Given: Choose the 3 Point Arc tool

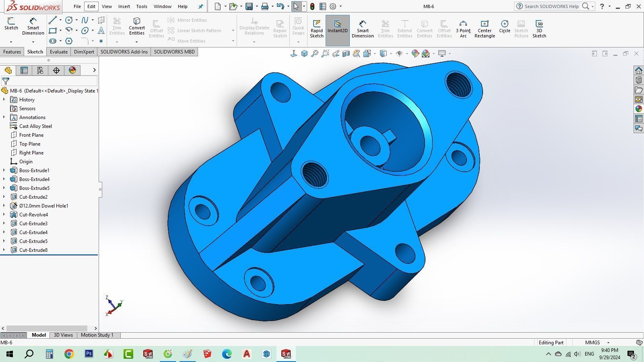Looking at the screenshot, I should 463,29.
